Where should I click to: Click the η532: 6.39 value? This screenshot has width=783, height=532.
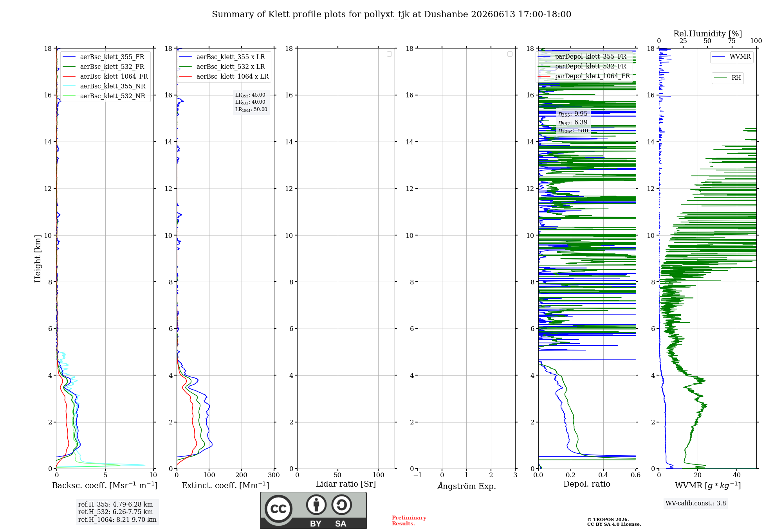point(573,122)
